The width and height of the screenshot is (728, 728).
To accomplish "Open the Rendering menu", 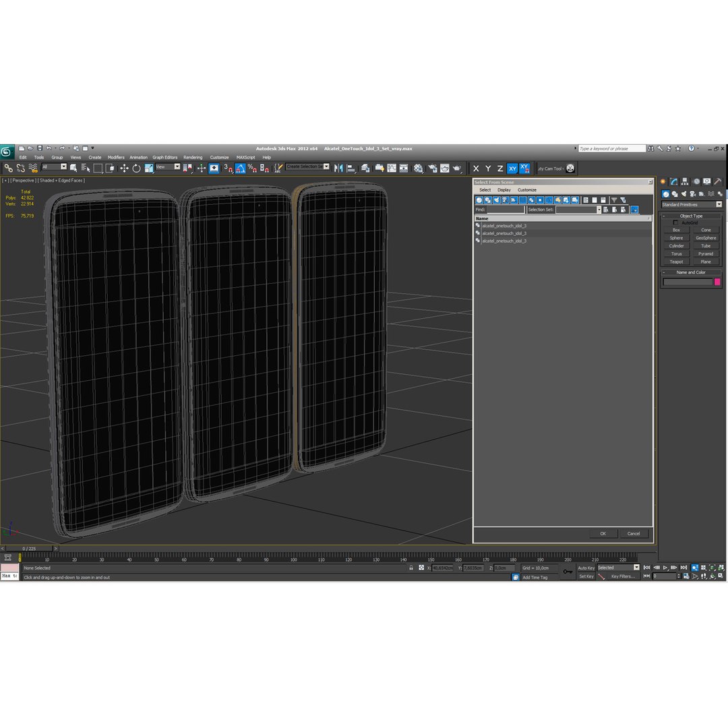I will pos(193,157).
